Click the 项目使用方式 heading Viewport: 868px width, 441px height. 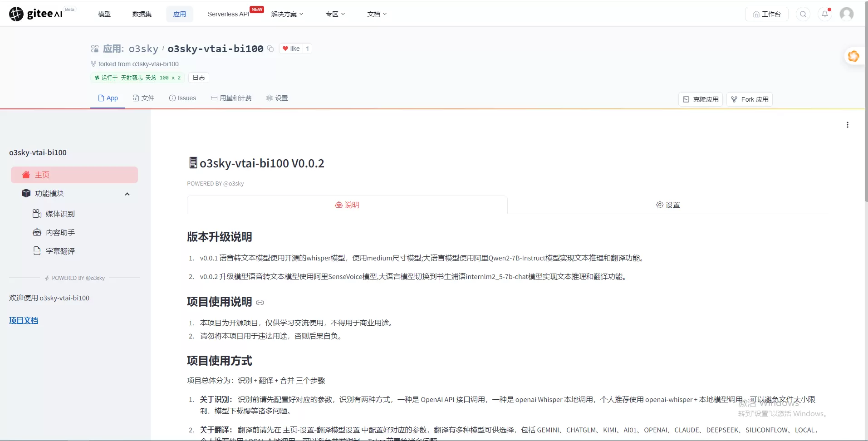pos(220,361)
